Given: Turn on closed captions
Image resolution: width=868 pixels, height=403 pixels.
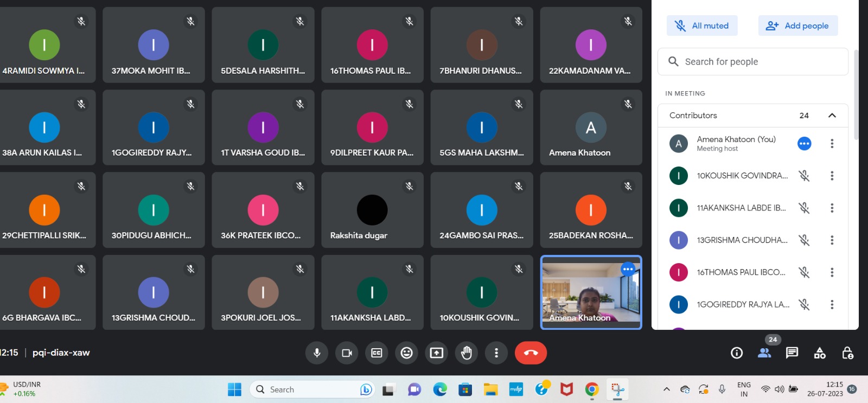Looking at the screenshot, I should tap(376, 353).
